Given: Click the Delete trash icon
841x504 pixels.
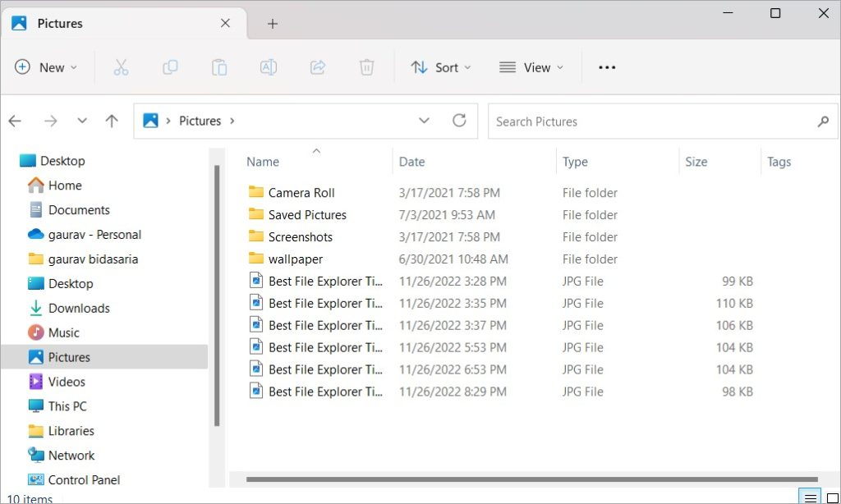Looking at the screenshot, I should (367, 67).
